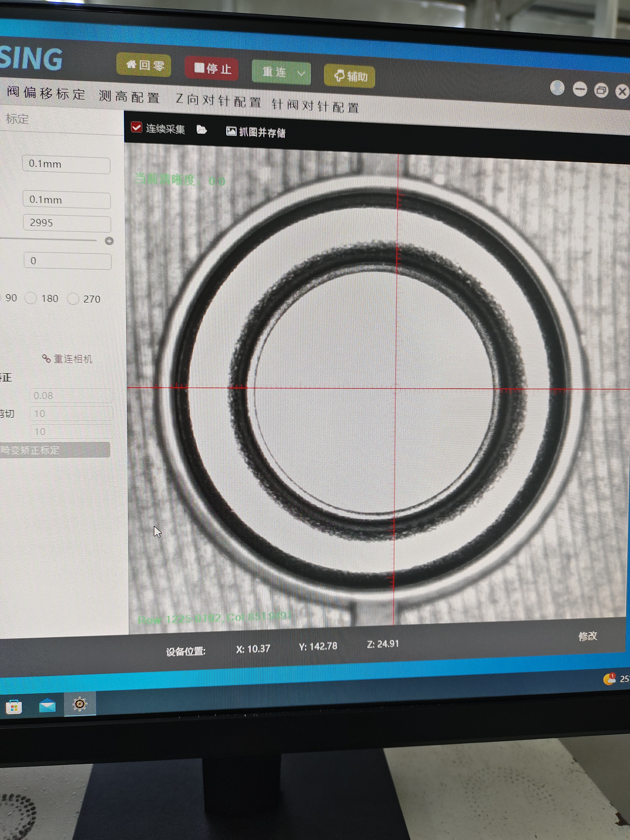The width and height of the screenshot is (630, 840).
Task: Click the red 停止 stop button
Action: (211, 68)
